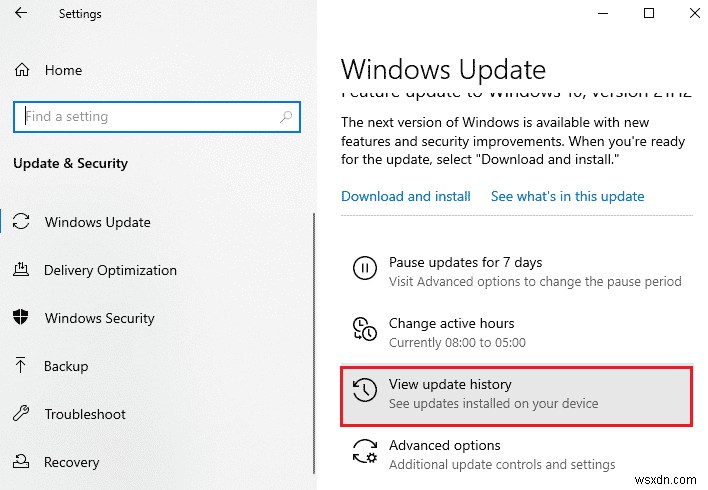Click the back arrow in Settings
This screenshot has height=490, width=708.
click(21, 14)
